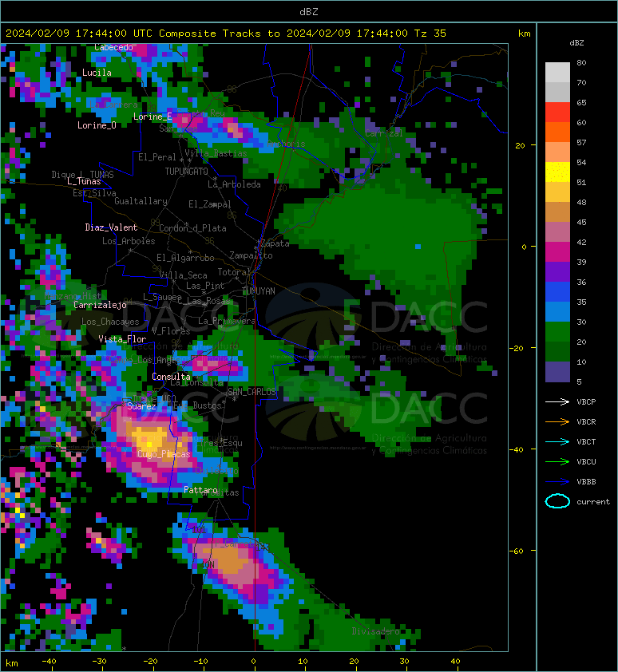Click the 'Los_Chacayes' map label

click(110, 322)
